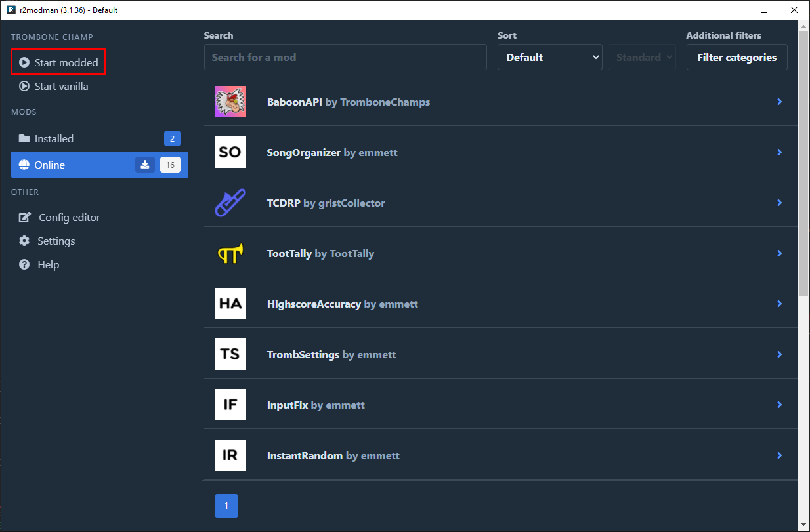This screenshot has height=532, width=810.
Task: Maximize the r2modman window
Action: pos(764,10)
